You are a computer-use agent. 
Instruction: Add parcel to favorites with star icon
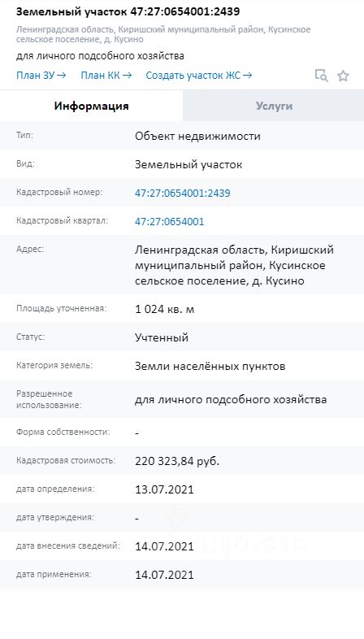[x=343, y=76]
